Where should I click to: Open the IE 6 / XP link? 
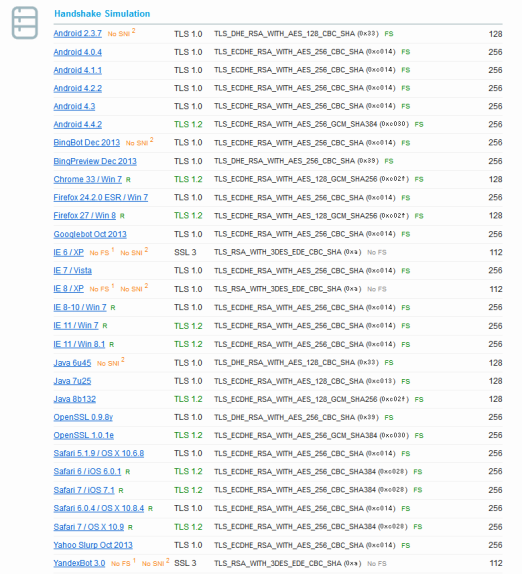coord(68,252)
